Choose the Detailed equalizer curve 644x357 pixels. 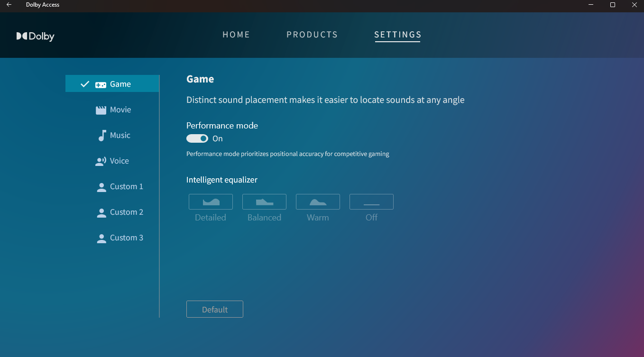pyautogui.click(x=211, y=201)
